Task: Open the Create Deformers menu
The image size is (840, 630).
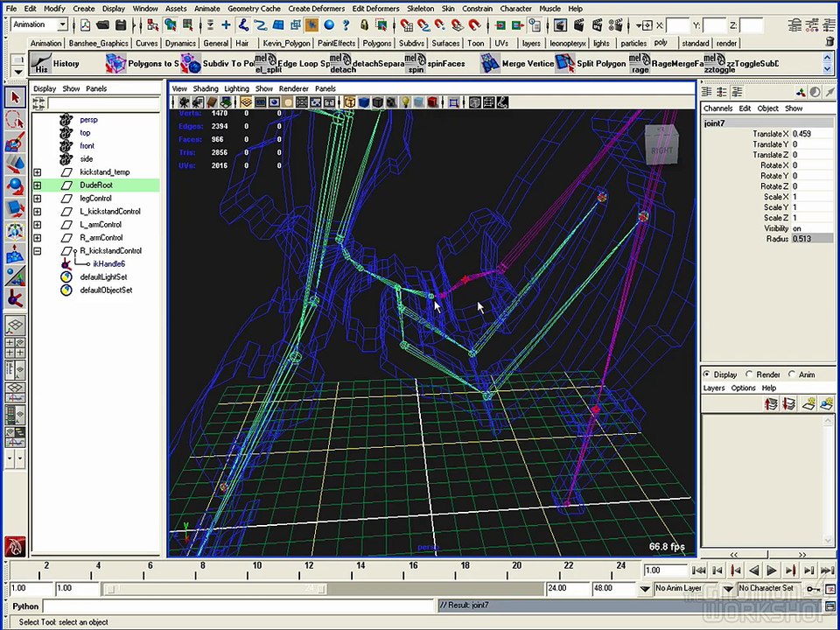Action: 317,9
